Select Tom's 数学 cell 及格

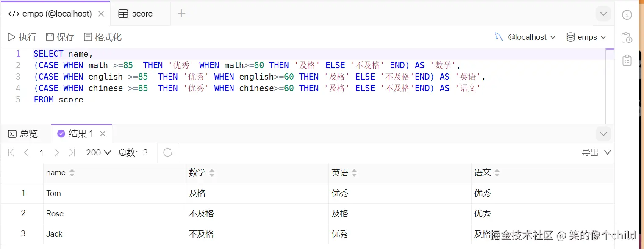(x=257, y=193)
